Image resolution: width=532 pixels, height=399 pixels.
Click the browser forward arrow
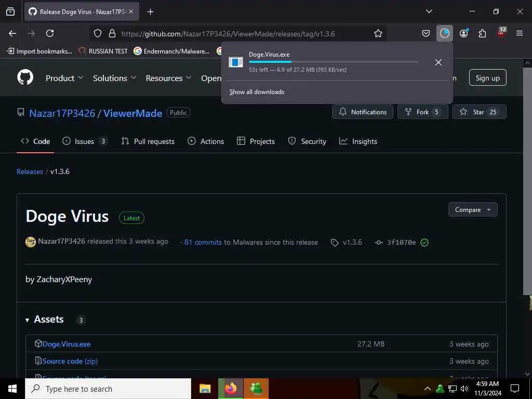coord(31,33)
